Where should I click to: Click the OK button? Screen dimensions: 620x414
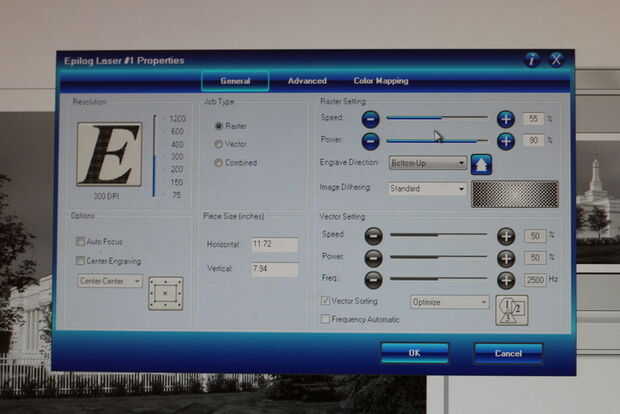(414, 353)
